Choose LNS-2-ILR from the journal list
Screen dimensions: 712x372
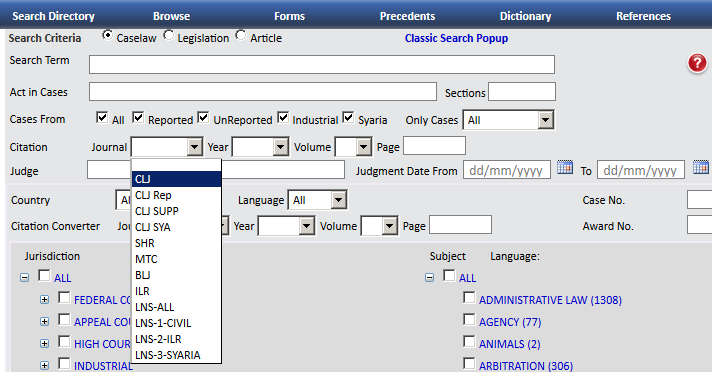point(176,339)
